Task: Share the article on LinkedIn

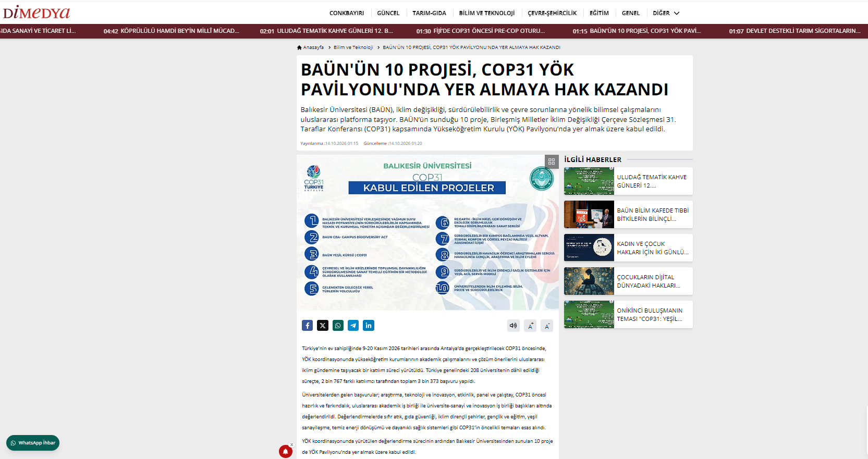Action: coord(369,326)
